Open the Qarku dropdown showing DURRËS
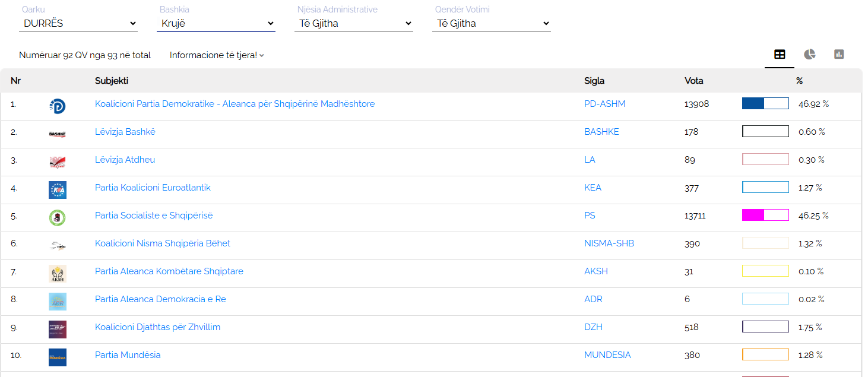This screenshot has height=377, width=868. coord(78,24)
